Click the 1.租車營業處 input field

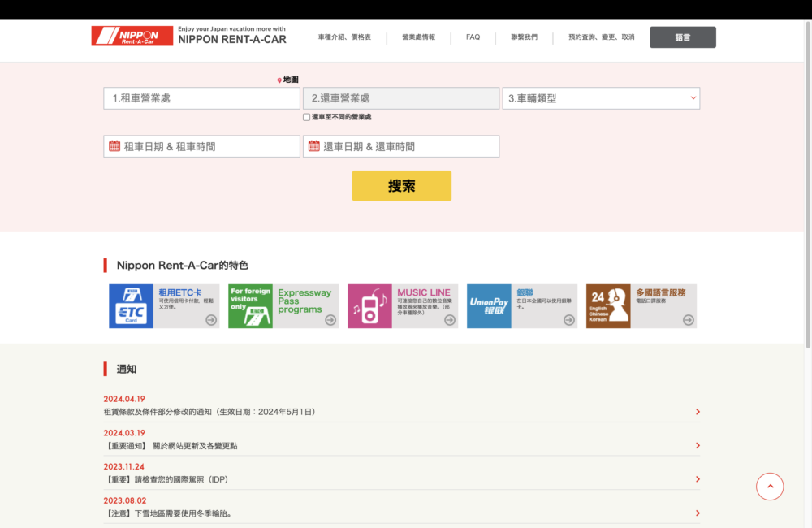point(201,98)
